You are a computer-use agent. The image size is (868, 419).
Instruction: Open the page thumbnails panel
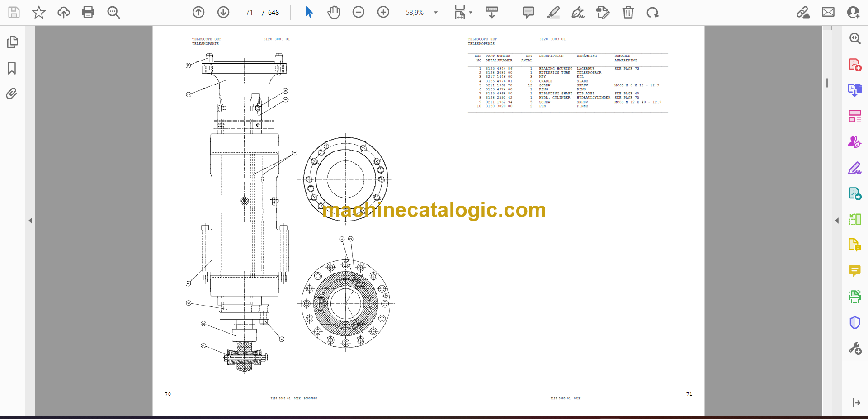click(12, 42)
